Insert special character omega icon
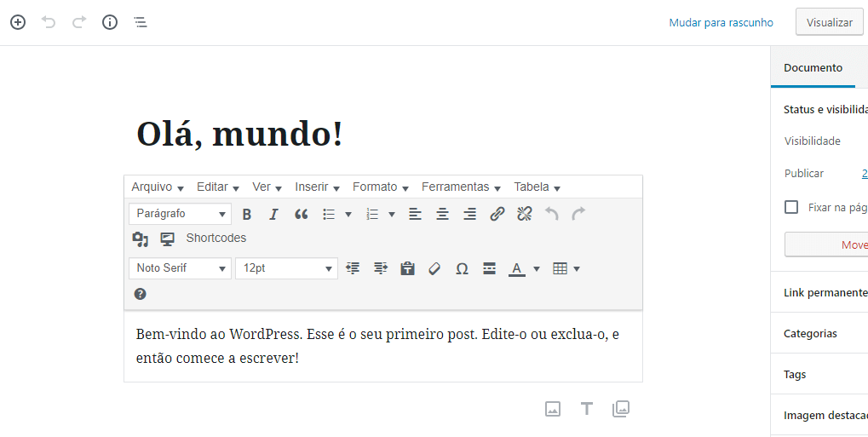 (x=462, y=268)
